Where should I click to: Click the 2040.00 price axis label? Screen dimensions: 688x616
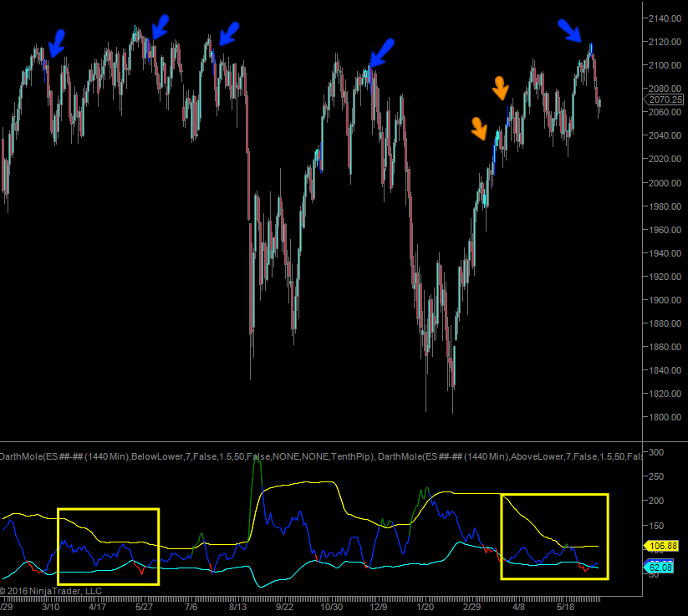pos(665,135)
